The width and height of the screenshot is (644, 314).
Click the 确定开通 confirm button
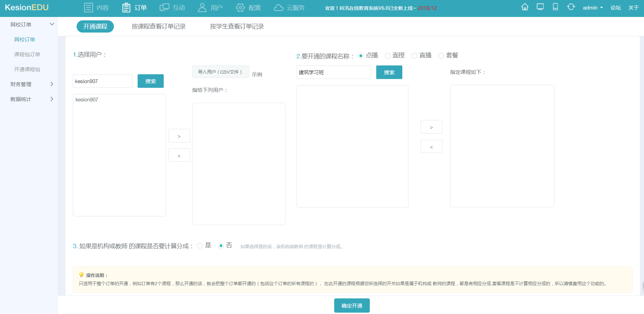tap(352, 305)
